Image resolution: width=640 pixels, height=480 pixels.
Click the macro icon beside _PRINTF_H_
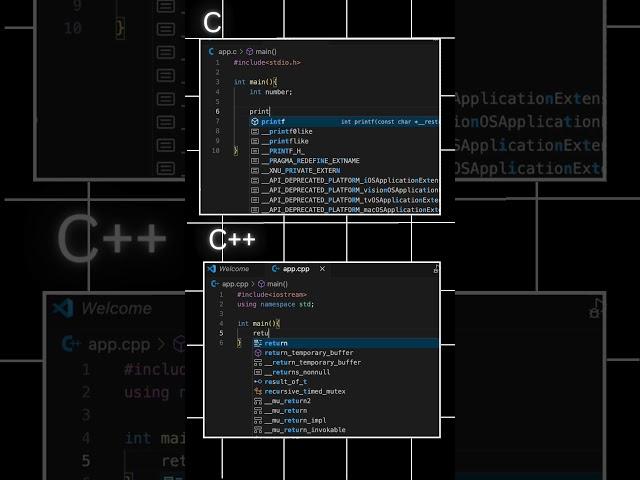click(255, 151)
